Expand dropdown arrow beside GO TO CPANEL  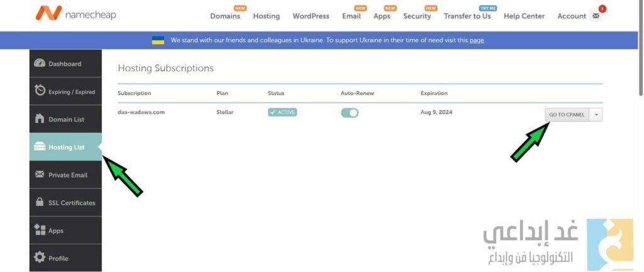[x=596, y=115]
